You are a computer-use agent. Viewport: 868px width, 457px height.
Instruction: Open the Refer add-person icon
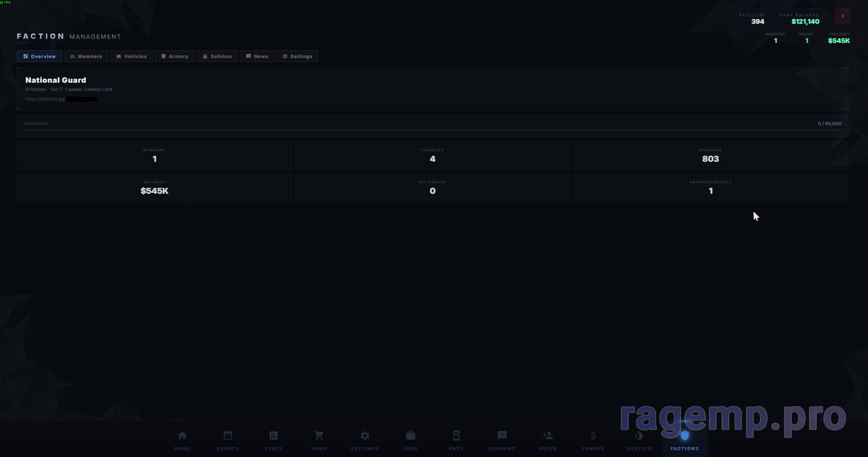click(x=547, y=436)
